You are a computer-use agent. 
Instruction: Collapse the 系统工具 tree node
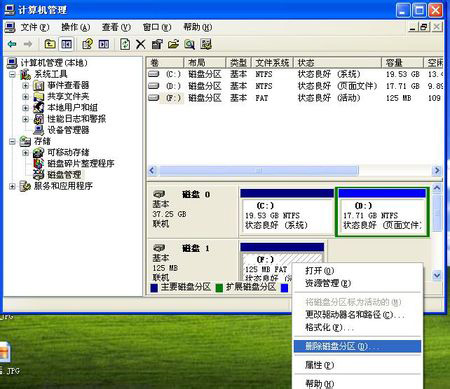(x=12, y=74)
